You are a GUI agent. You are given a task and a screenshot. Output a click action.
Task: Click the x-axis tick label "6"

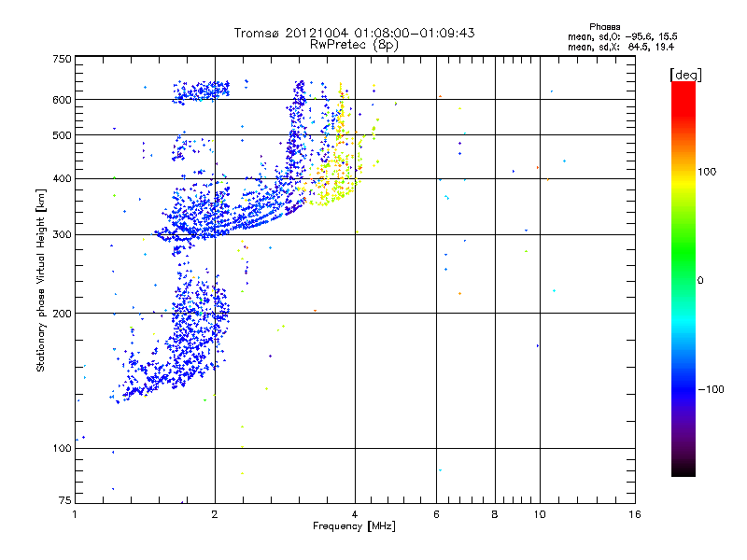click(x=436, y=514)
